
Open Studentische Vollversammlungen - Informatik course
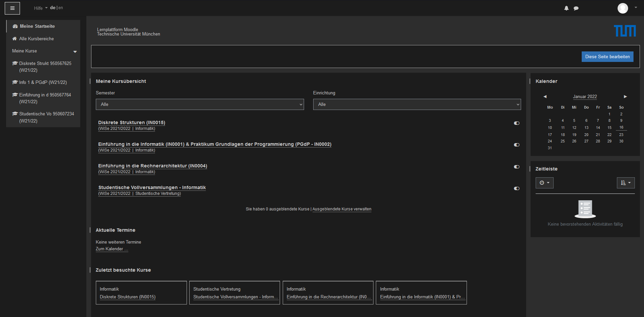(x=152, y=187)
